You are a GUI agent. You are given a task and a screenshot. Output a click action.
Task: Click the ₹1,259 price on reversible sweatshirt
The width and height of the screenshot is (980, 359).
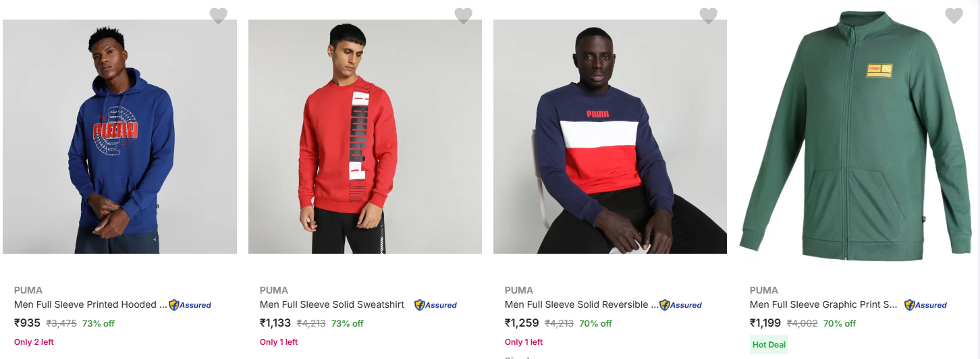(522, 323)
